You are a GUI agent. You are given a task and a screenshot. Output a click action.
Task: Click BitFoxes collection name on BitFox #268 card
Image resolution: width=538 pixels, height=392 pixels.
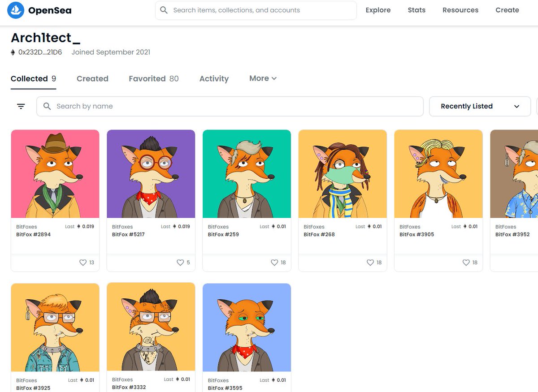(314, 227)
